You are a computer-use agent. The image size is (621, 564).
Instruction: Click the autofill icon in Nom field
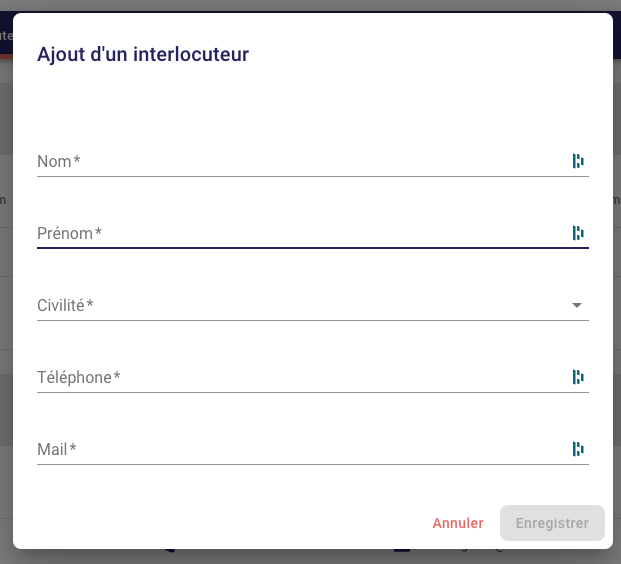pos(578,161)
